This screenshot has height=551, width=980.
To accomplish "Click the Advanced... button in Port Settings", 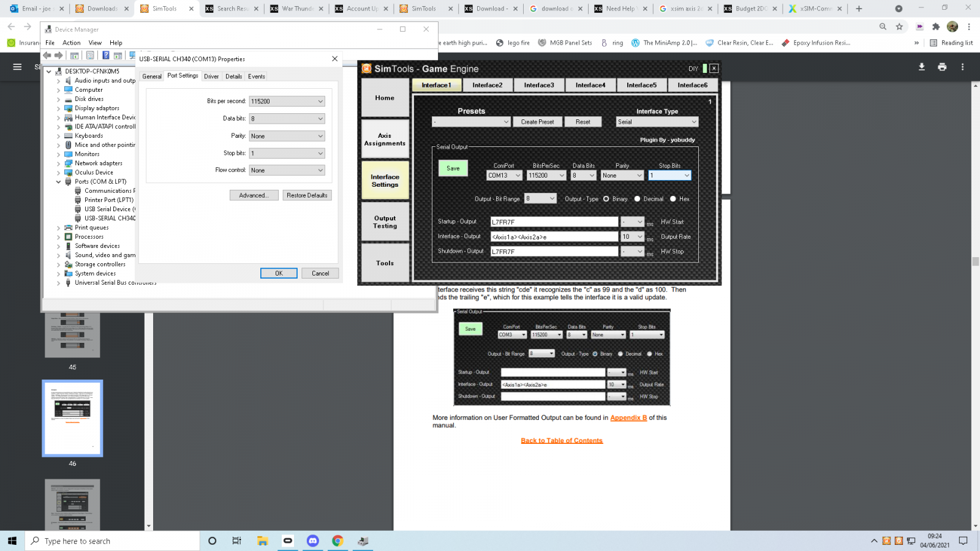I will (254, 195).
